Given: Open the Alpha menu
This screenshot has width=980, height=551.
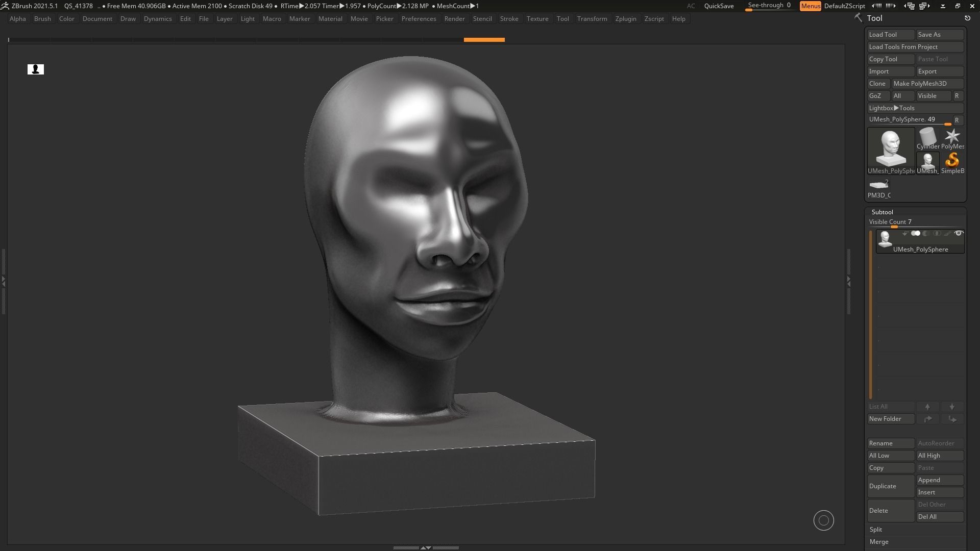Looking at the screenshot, I should coord(18,18).
